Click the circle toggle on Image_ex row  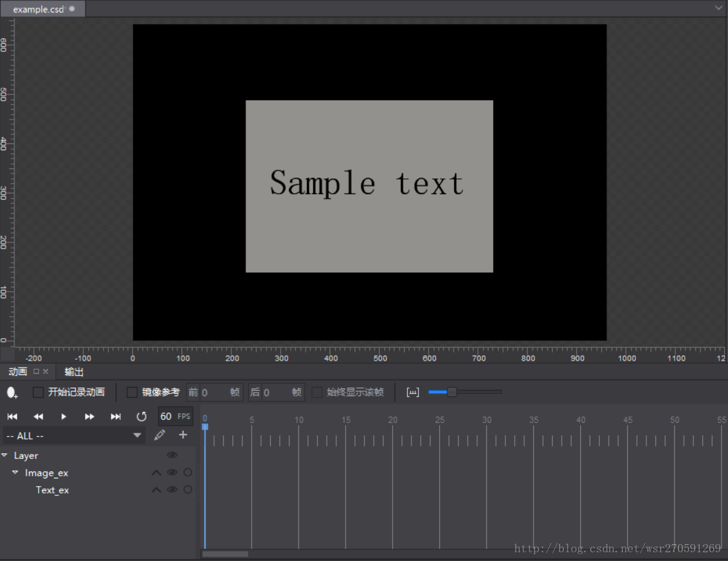pos(187,472)
